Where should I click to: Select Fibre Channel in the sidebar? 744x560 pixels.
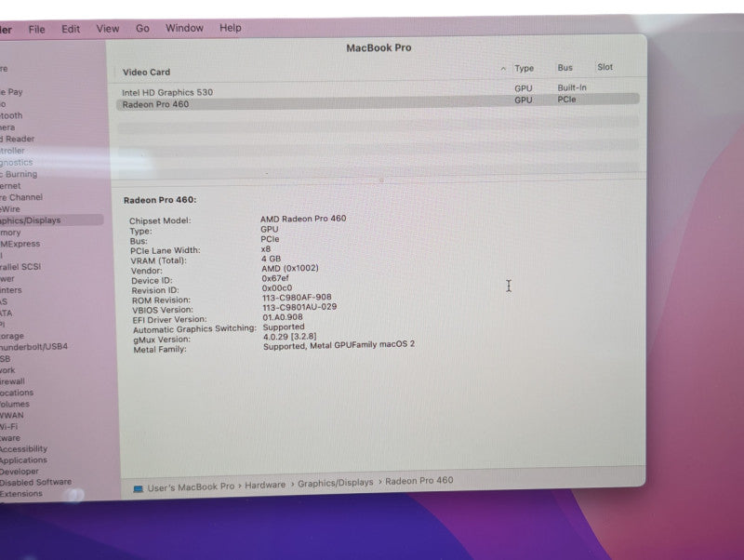(x=20, y=197)
